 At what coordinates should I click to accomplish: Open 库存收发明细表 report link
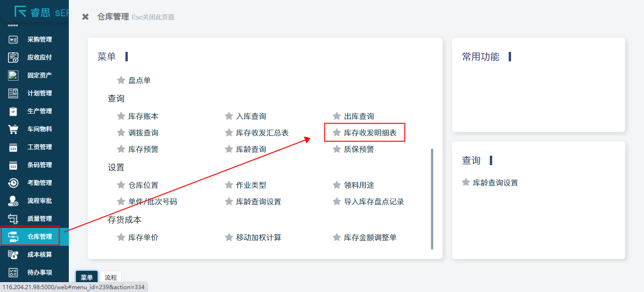pos(370,133)
